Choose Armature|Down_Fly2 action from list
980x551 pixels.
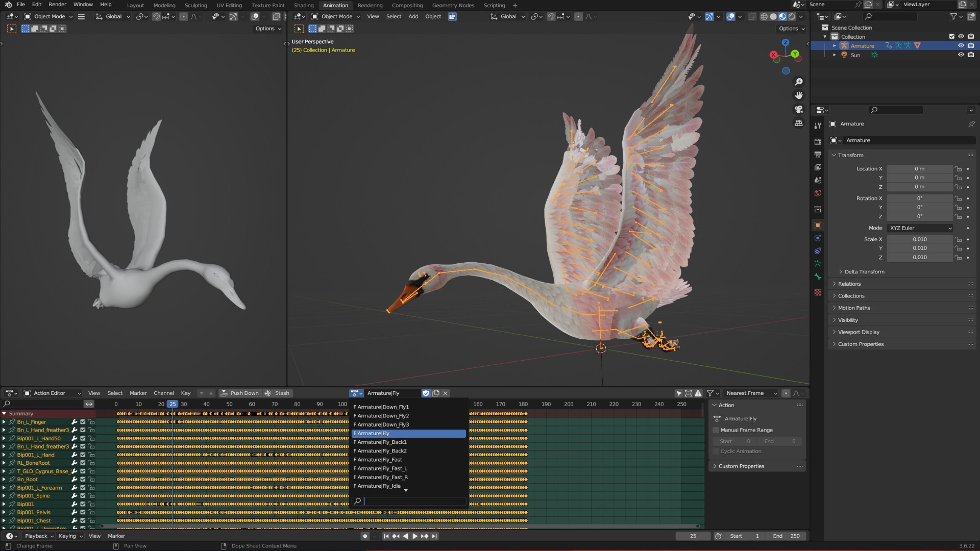point(409,416)
